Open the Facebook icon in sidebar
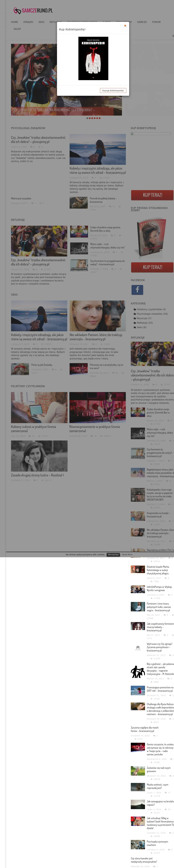 coord(137,290)
